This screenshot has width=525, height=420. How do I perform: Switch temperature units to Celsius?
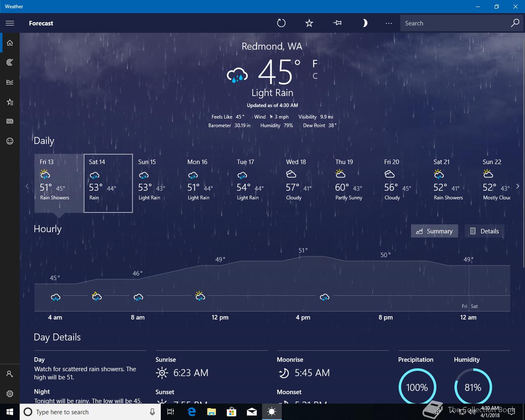[315, 76]
